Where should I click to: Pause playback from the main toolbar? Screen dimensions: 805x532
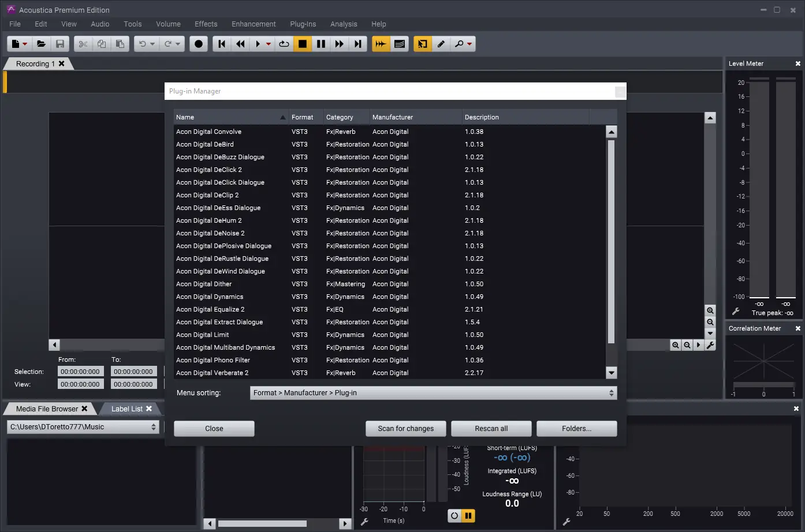click(x=321, y=44)
